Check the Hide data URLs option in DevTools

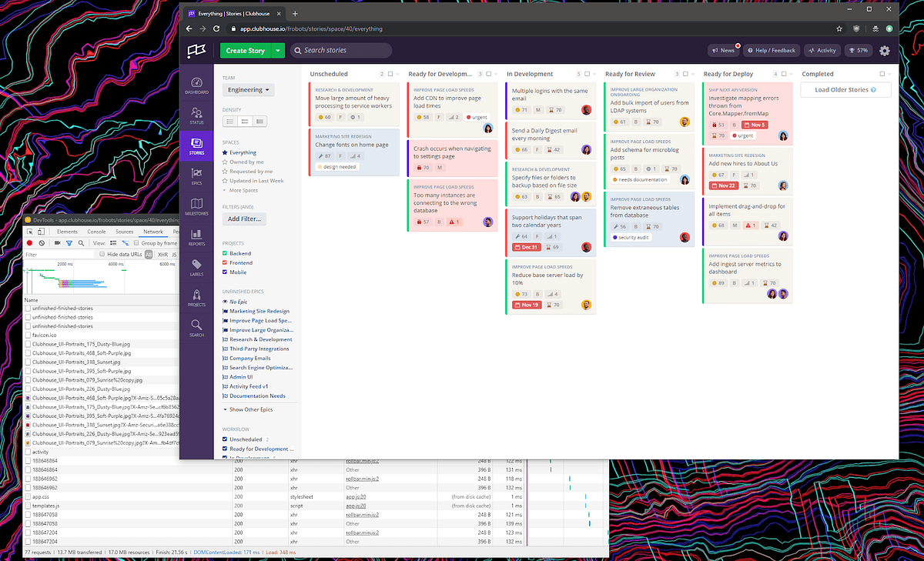102,253
